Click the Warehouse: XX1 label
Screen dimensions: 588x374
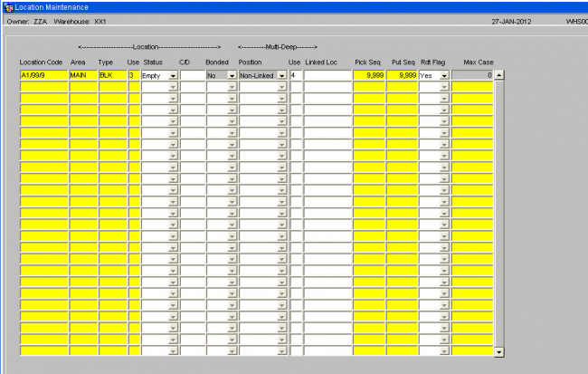(x=80, y=22)
